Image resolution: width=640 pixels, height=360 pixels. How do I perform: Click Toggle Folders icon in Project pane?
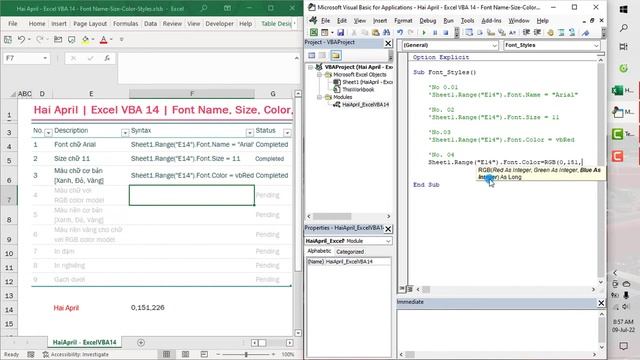(336, 56)
